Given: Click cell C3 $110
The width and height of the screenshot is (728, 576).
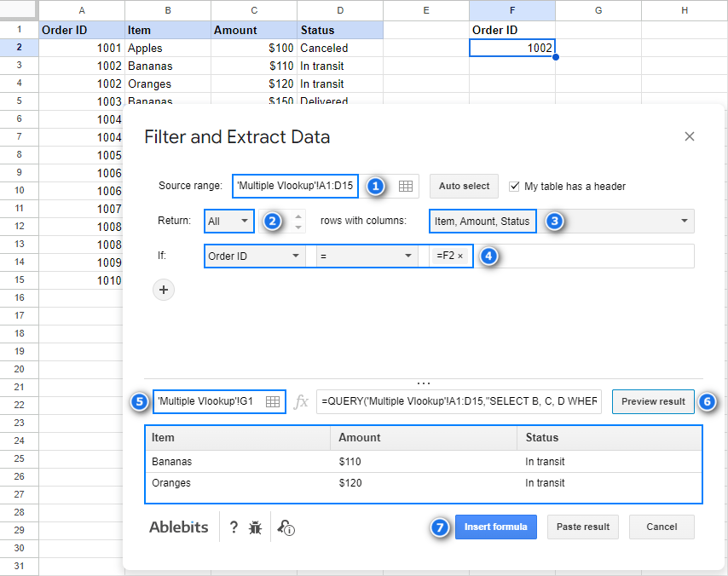Looking at the screenshot, I should pyautogui.click(x=254, y=66).
